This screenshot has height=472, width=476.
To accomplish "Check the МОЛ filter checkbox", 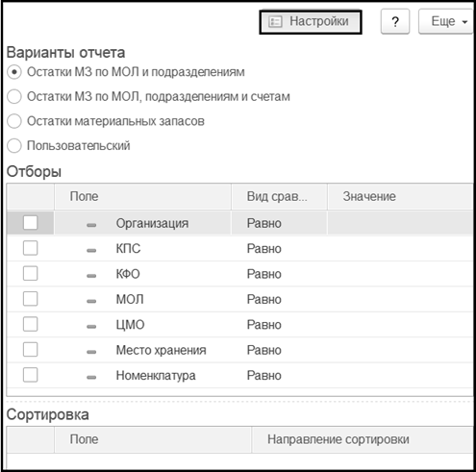I will (30, 299).
